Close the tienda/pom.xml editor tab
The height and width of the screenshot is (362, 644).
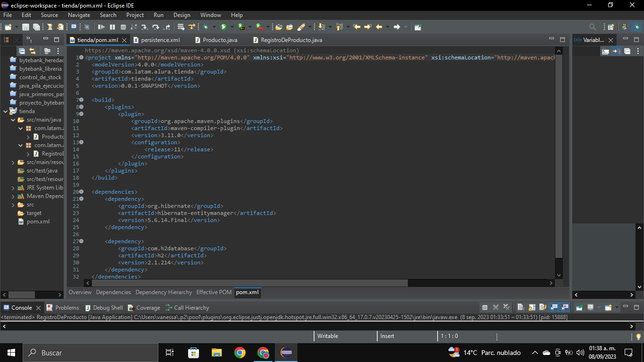click(x=124, y=41)
